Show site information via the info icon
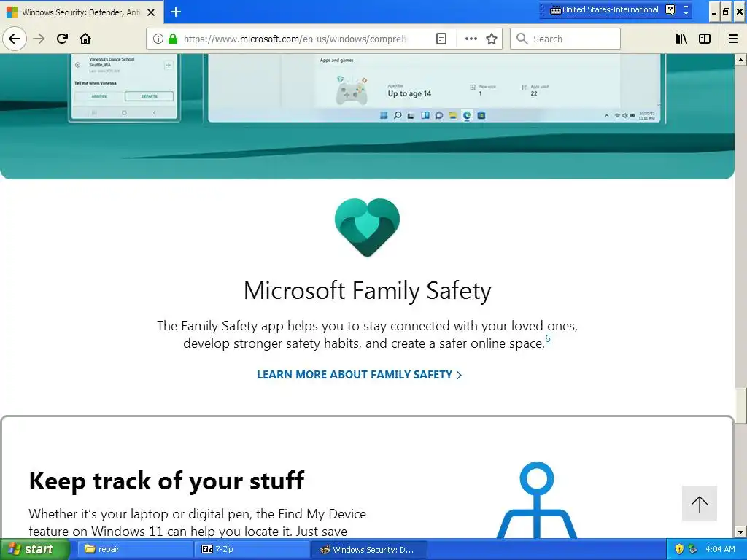 158,39
